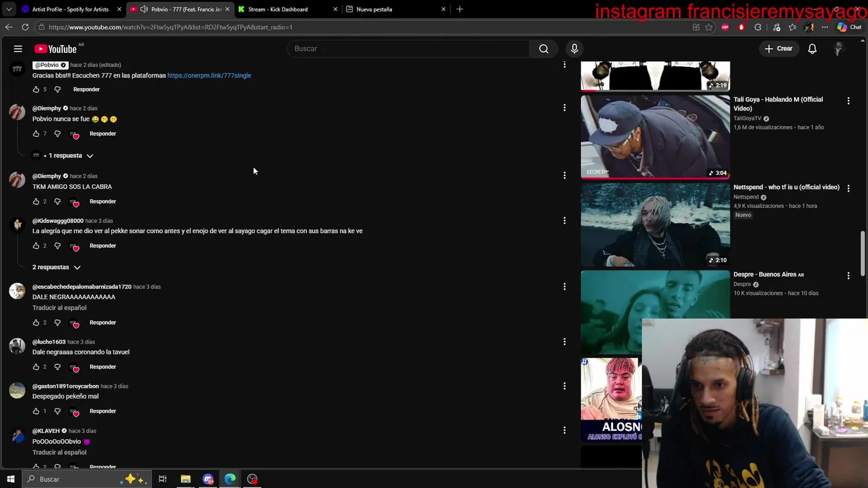The height and width of the screenshot is (488, 868).
Task: Reply to the @Pobvio comment with Responder
Action: coord(86,89)
